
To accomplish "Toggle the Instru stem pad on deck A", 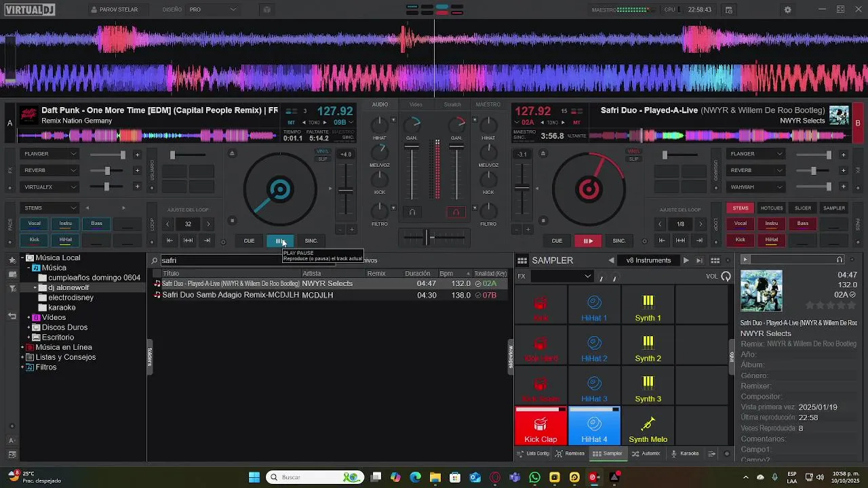I will pos(66,224).
